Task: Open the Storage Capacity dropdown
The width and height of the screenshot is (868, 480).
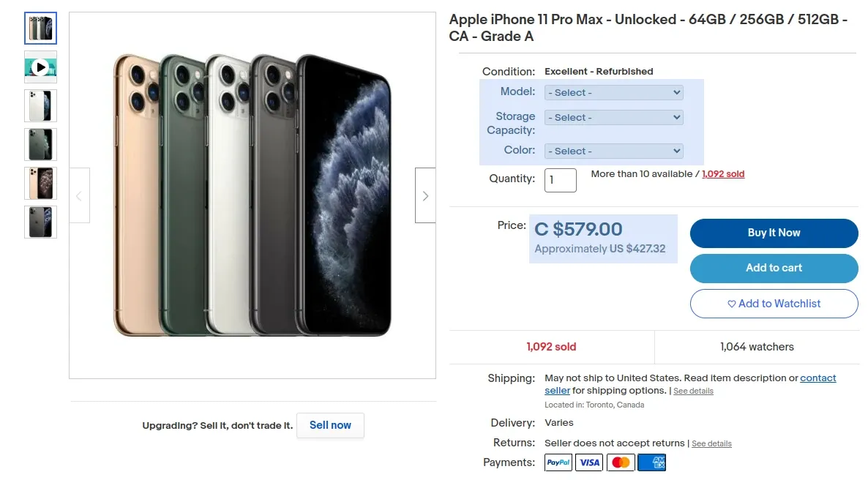Action: [613, 117]
